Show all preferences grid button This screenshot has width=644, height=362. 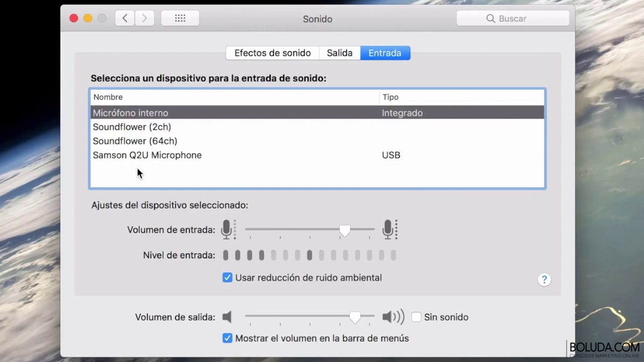[x=180, y=19]
